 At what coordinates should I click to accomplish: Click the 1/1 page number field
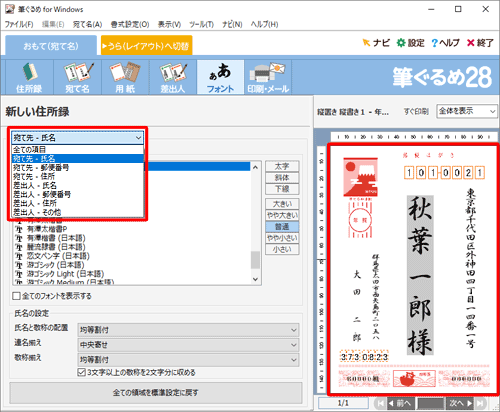[x=343, y=403]
